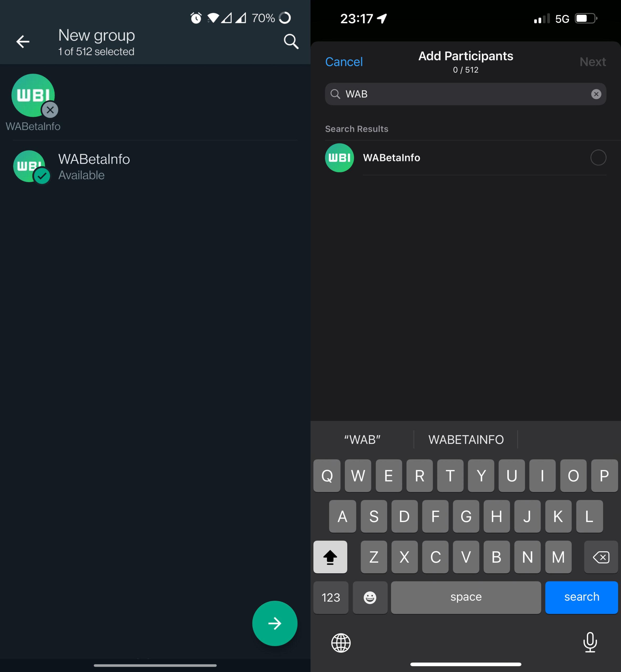This screenshot has width=621, height=672.
Task: Tap Next to proceed with participants
Action: [x=592, y=61]
